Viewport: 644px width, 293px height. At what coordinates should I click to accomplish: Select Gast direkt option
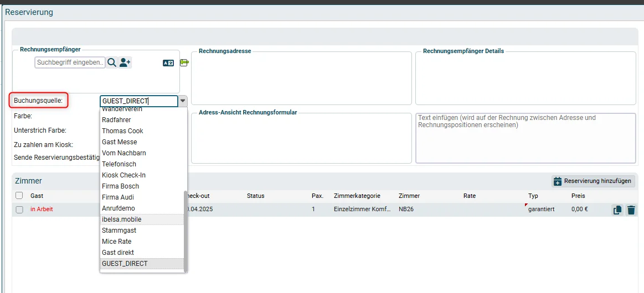point(142,253)
